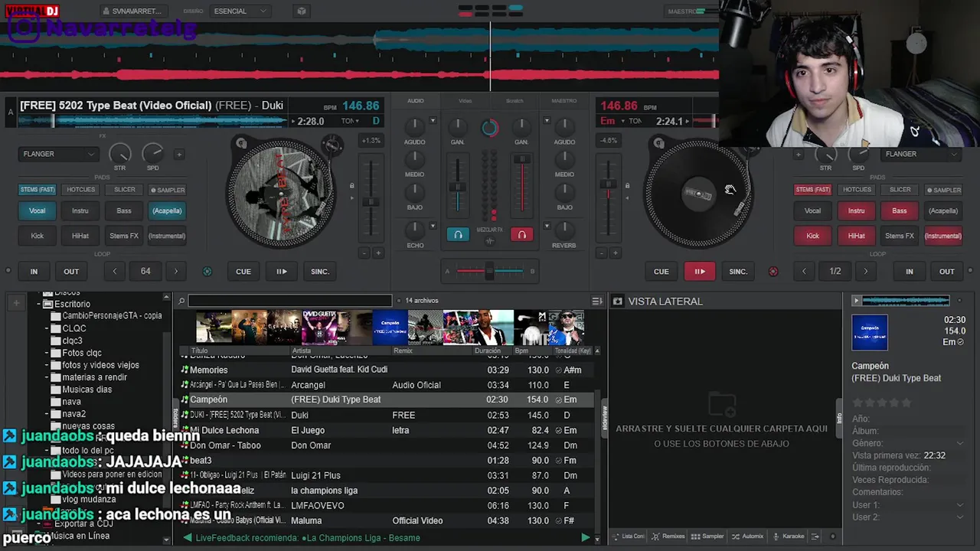The height and width of the screenshot is (551, 980).
Task: Click the Karaoke microphone icon
Action: click(x=776, y=536)
